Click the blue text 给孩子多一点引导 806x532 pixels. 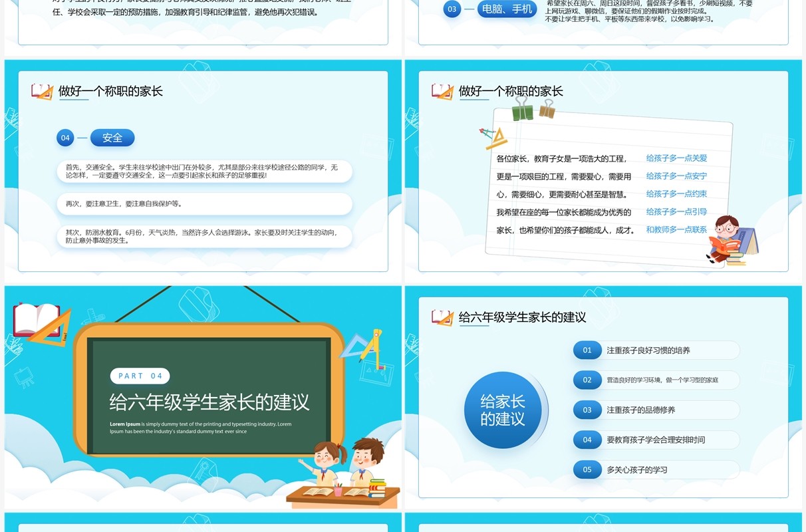point(676,211)
